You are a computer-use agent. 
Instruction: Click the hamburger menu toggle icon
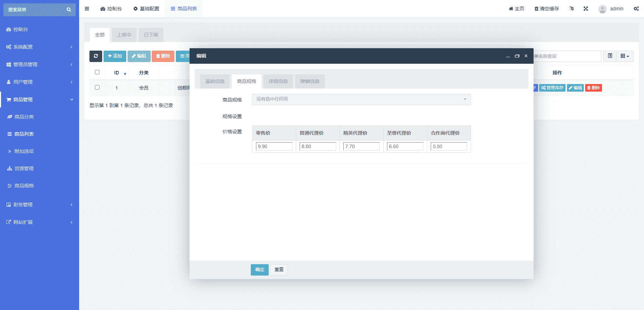coord(87,9)
